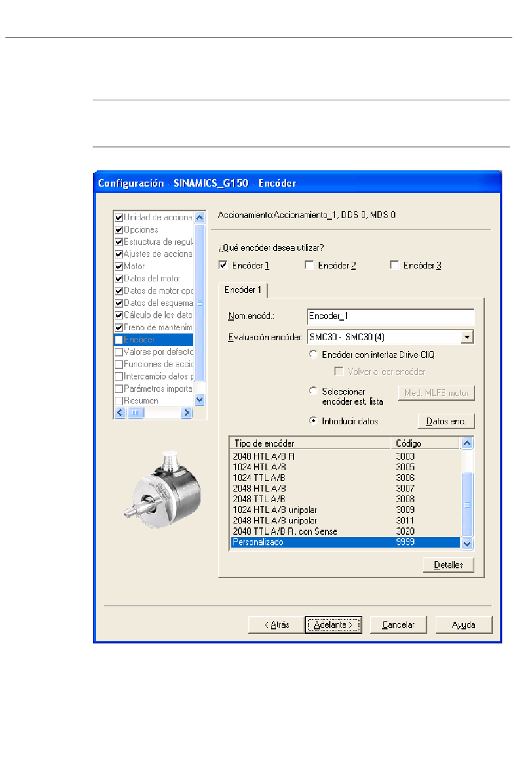Select 2048 HTL A/B unipolar row

coord(345,520)
